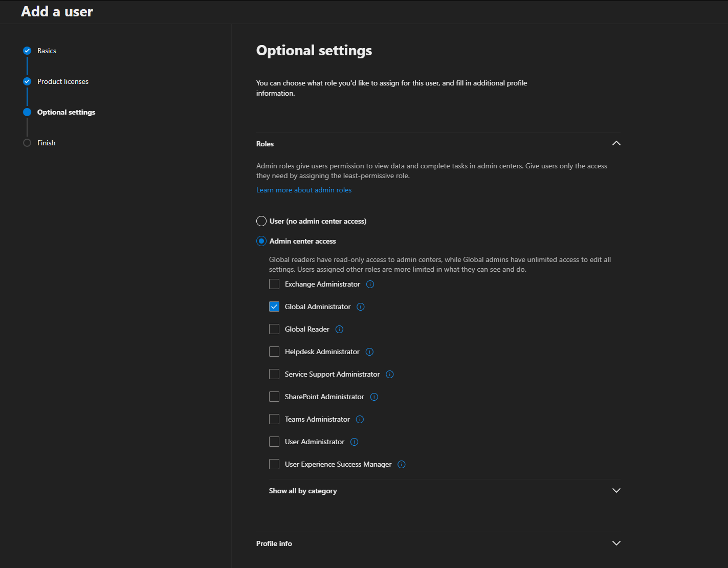
Task: Navigate to Product licenses step
Action: coord(62,81)
